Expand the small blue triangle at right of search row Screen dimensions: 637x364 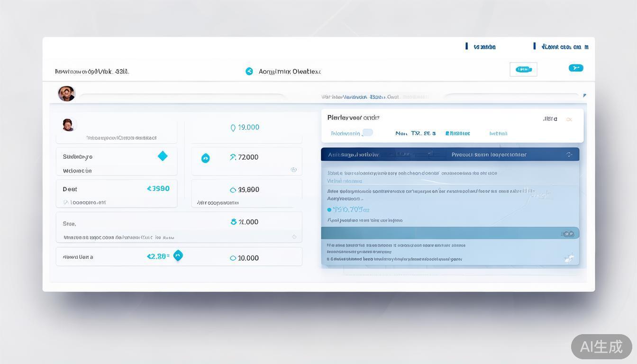pos(584,95)
